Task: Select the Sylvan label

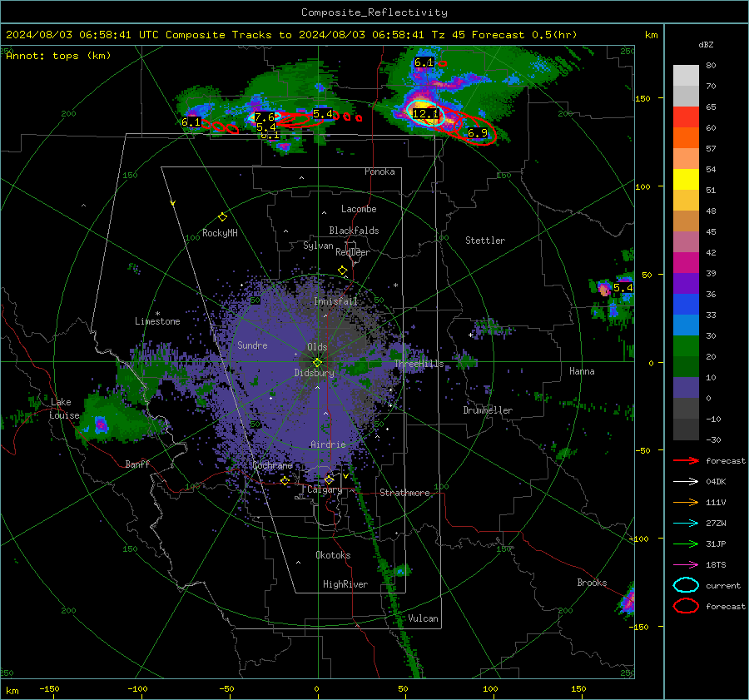Action: click(318, 246)
